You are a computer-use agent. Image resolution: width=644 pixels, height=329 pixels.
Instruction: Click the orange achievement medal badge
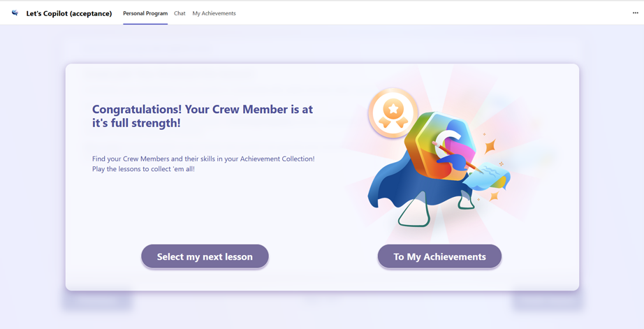393,112
